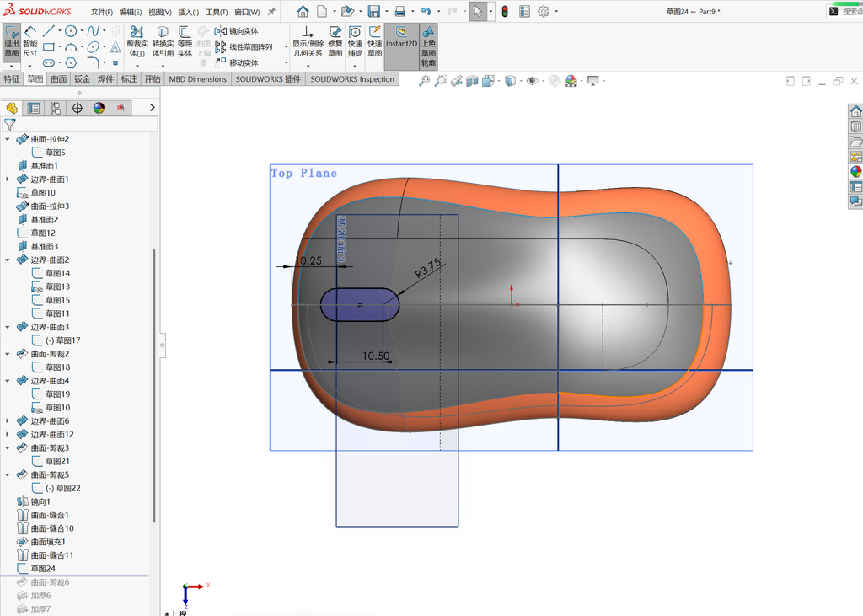Select the Arc sketch tool
Screen dimensions: 863x616
click(71, 47)
